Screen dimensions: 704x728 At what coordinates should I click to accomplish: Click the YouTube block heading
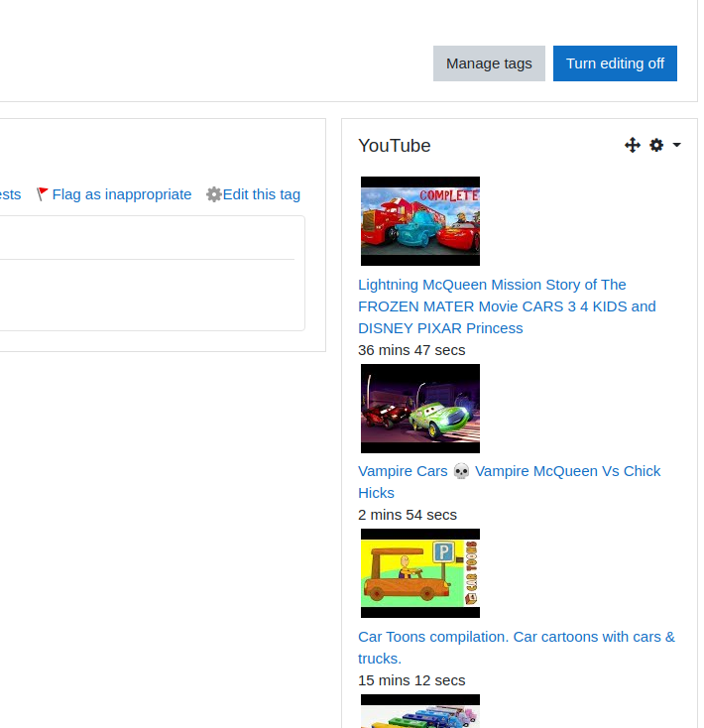(x=395, y=146)
